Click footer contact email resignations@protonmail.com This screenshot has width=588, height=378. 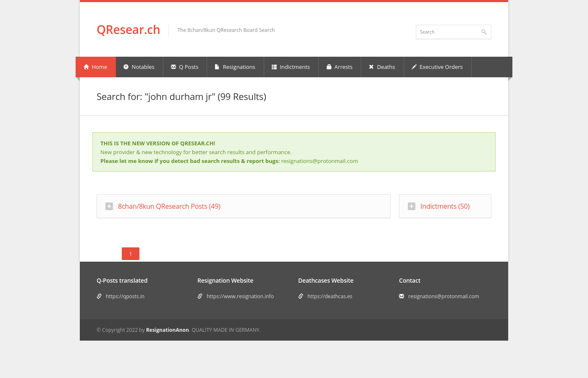click(444, 296)
